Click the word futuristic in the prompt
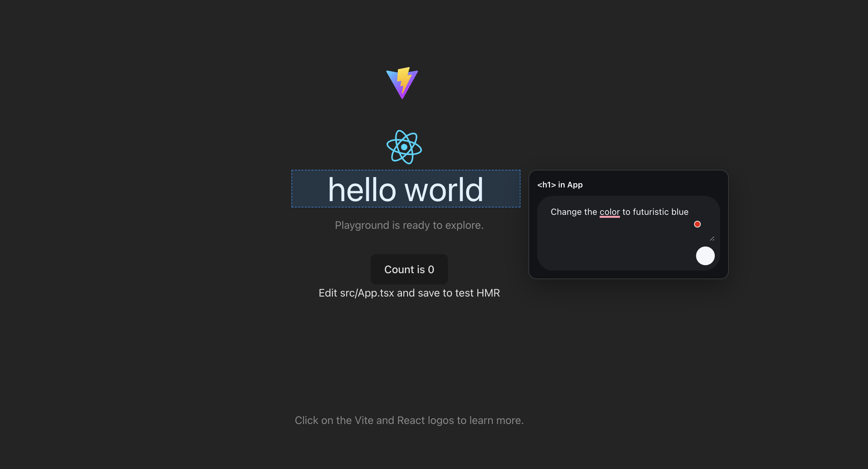This screenshot has width=868, height=469. (650, 212)
